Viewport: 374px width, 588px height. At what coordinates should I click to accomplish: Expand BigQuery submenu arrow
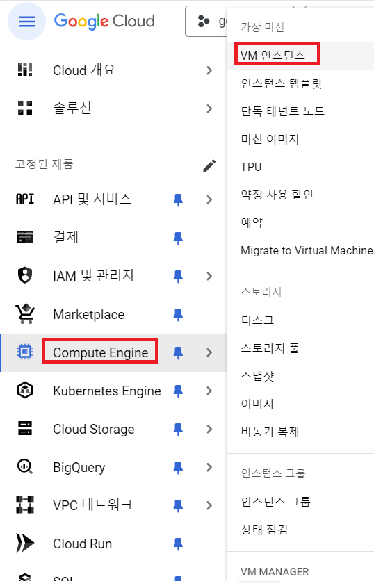[209, 467]
